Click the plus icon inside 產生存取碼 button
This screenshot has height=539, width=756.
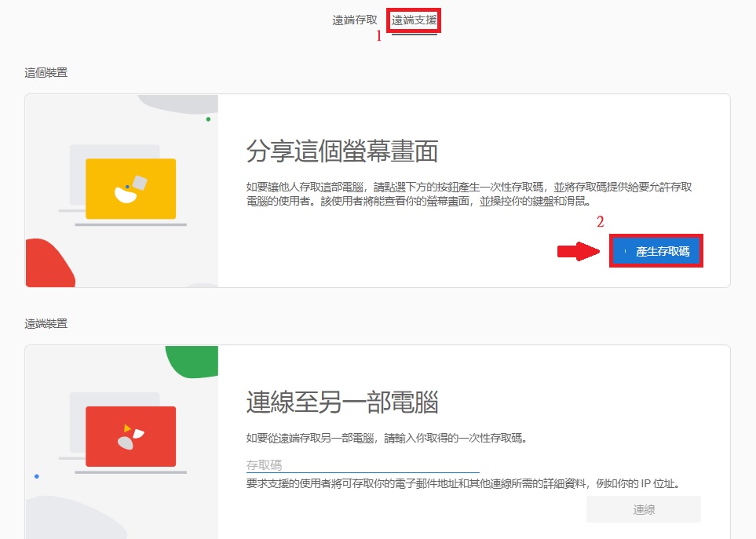(625, 251)
